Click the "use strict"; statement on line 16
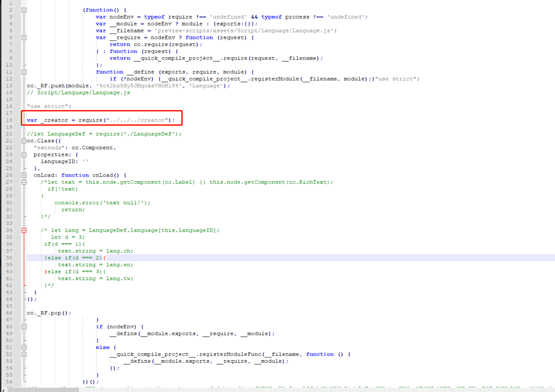555x392 pixels. point(49,106)
